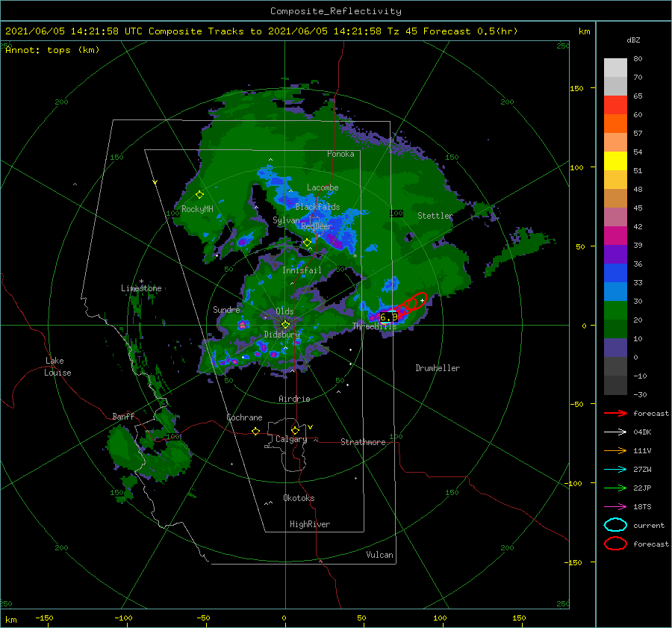
Task: Click the dark purple 0-10 dBZ swatch
Action: [615, 348]
